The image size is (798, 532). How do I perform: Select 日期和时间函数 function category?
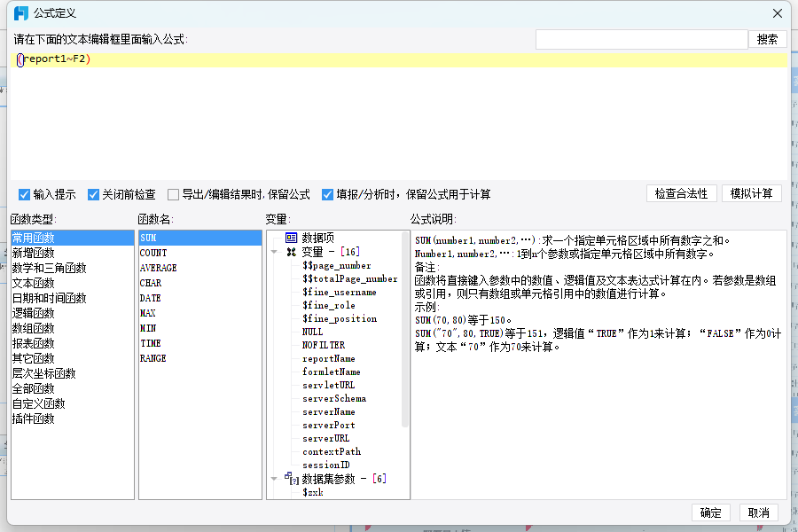(x=50, y=298)
